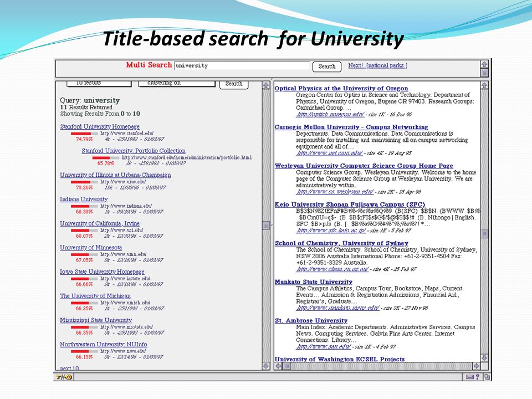Click the right pane horizontal scrollbar thumb
The width and height of the screenshot is (532, 399).
(287, 366)
